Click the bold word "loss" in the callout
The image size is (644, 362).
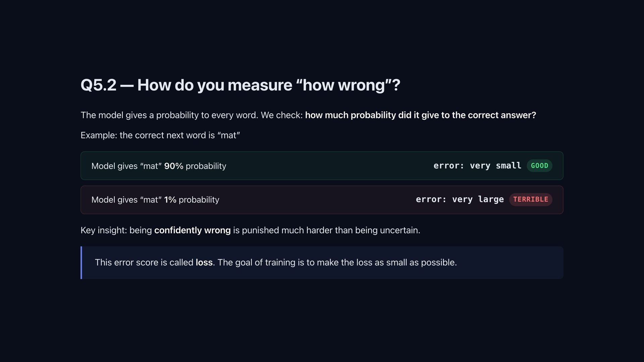tap(204, 262)
